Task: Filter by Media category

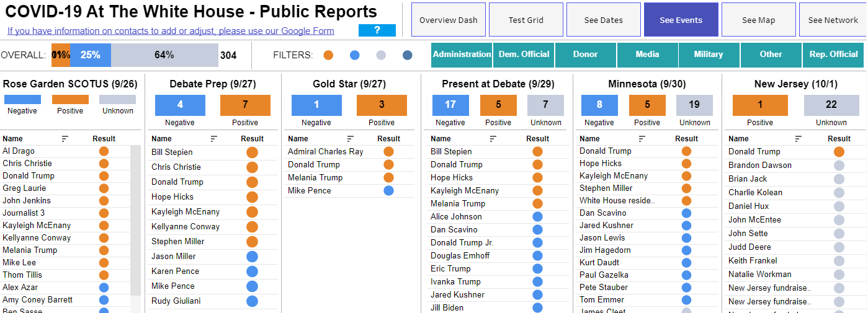Action: coord(648,55)
